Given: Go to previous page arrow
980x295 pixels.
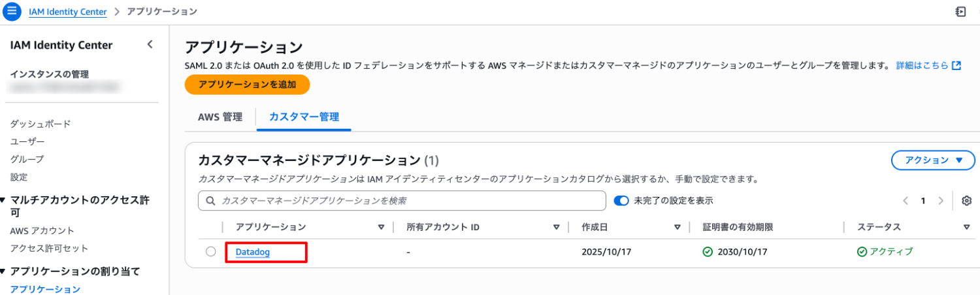Looking at the screenshot, I should (906, 201).
